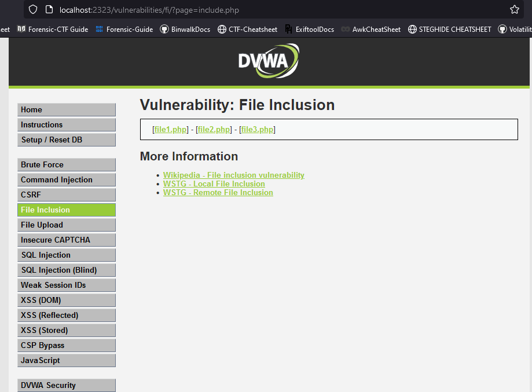532x392 pixels.
Task: Go to Home in the sidebar
Action: (x=67, y=109)
